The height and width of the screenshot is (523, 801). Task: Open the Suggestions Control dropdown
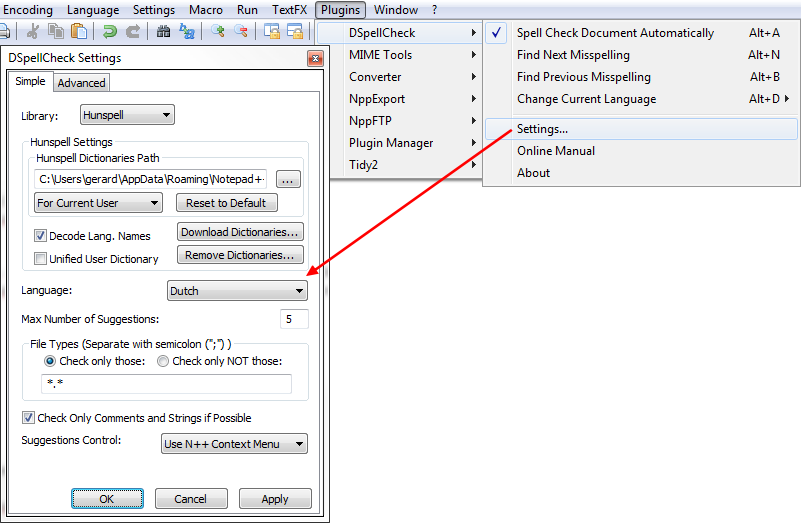coord(234,444)
